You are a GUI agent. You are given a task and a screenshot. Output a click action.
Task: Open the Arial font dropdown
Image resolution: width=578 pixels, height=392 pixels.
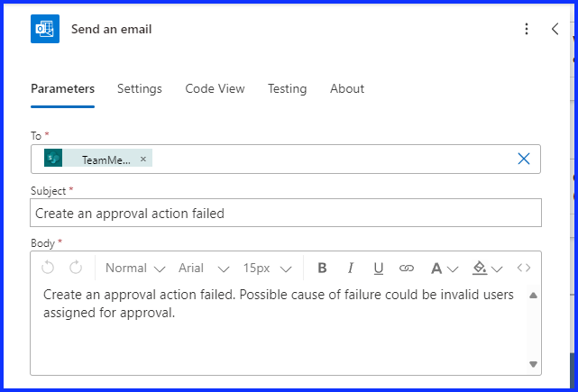(x=204, y=268)
